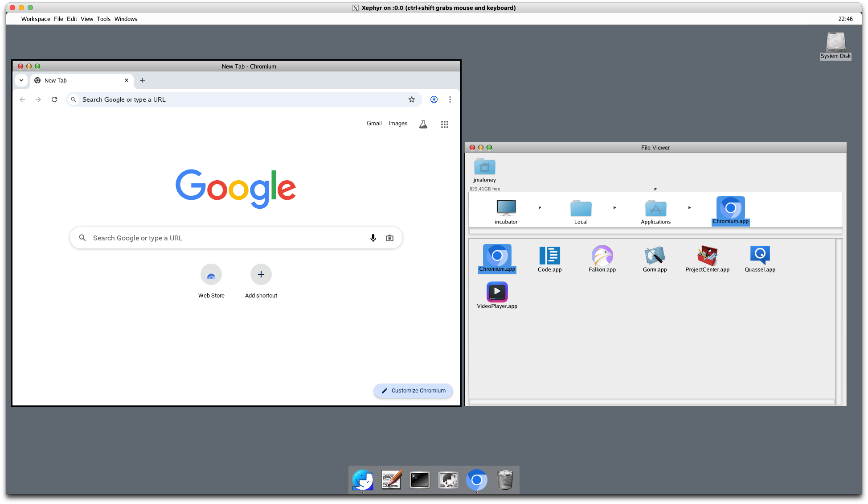Select the Quassel.app chat icon

[x=760, y=256]
